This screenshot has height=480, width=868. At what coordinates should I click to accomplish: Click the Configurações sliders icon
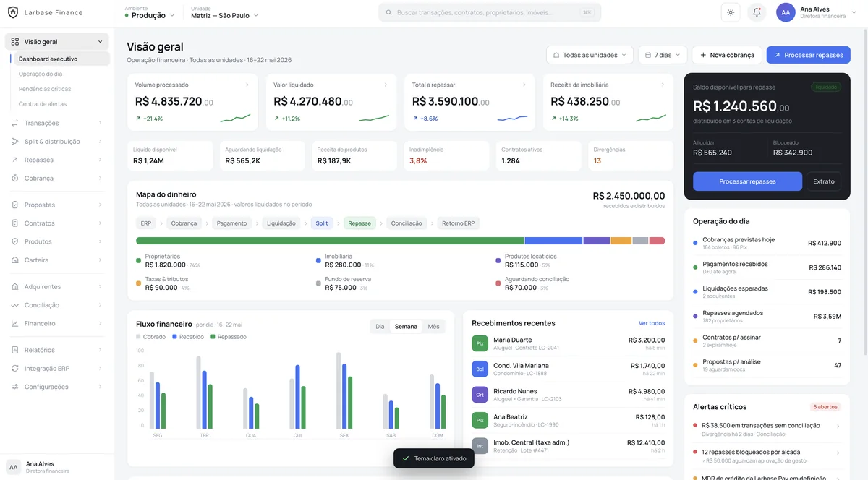pyautogui.click(x=14, y=387)
